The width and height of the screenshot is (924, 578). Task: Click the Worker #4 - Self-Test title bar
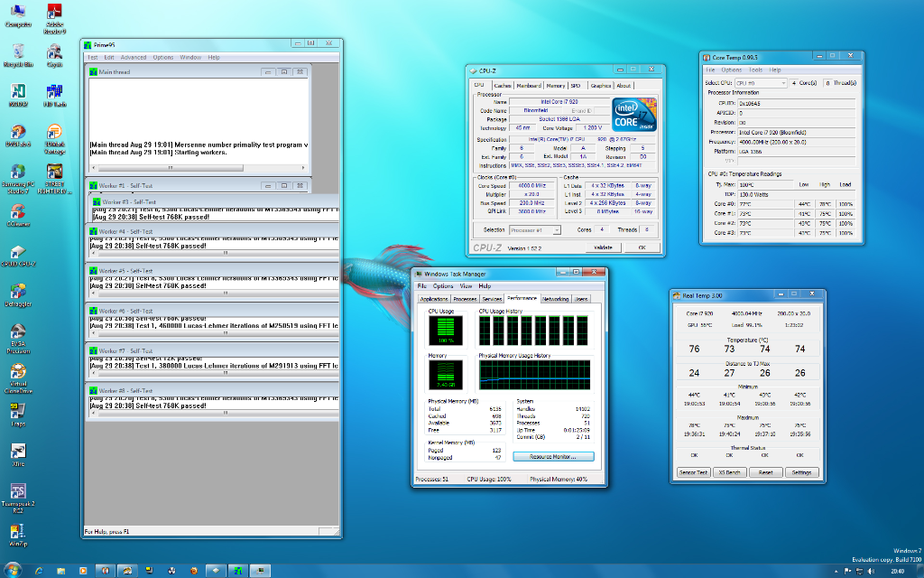pyautogui.click(x=213, y=232)
